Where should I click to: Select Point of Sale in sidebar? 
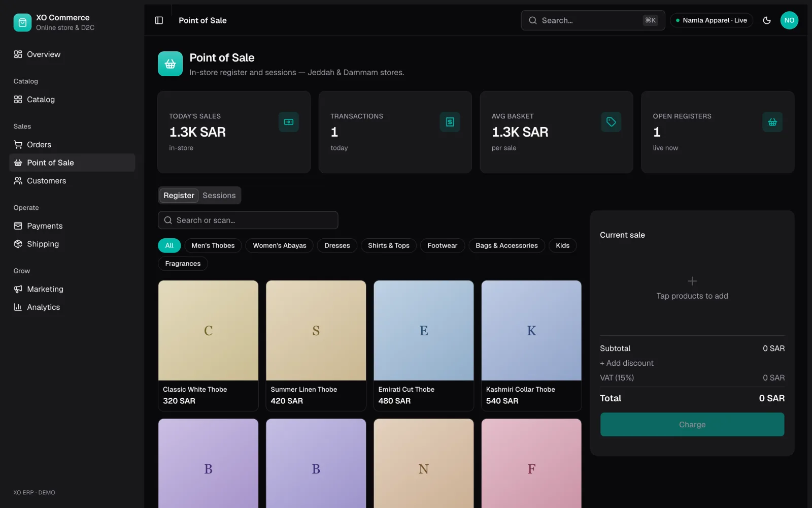click(x=72, y=163)
